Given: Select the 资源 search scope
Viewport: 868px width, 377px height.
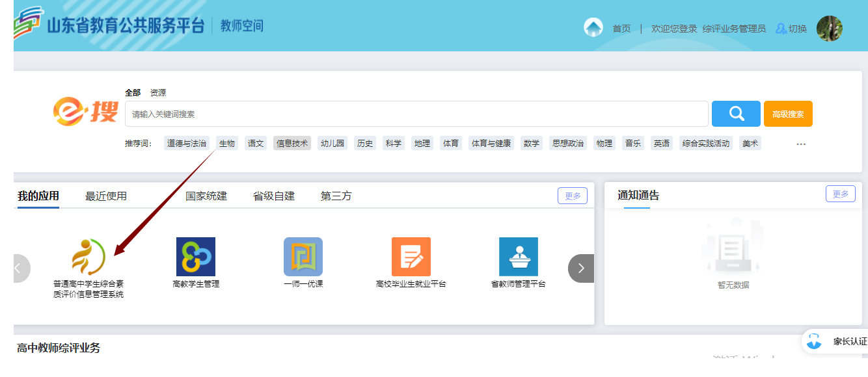Looking at the screenshot, I should tap(158, 93).
